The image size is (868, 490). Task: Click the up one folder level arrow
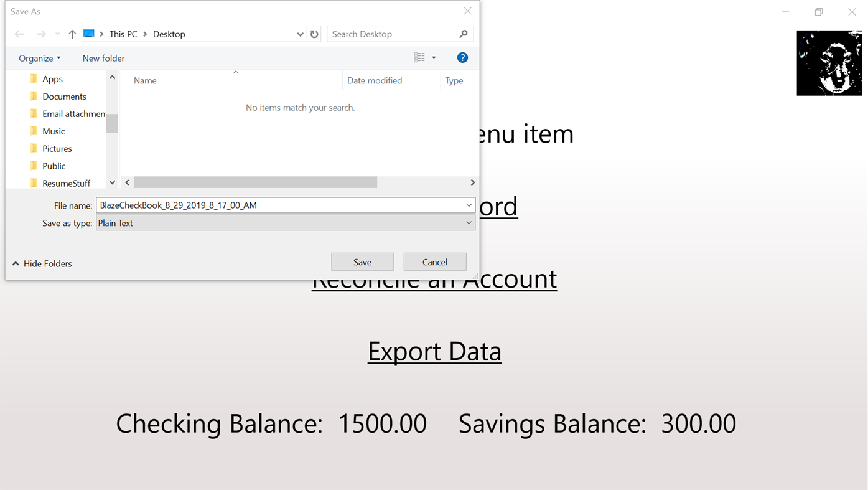[x=72, y=34]
